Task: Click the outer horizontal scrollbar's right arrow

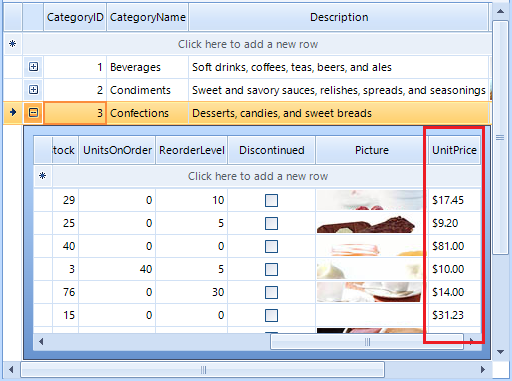Action: click(x=483, y=369)
